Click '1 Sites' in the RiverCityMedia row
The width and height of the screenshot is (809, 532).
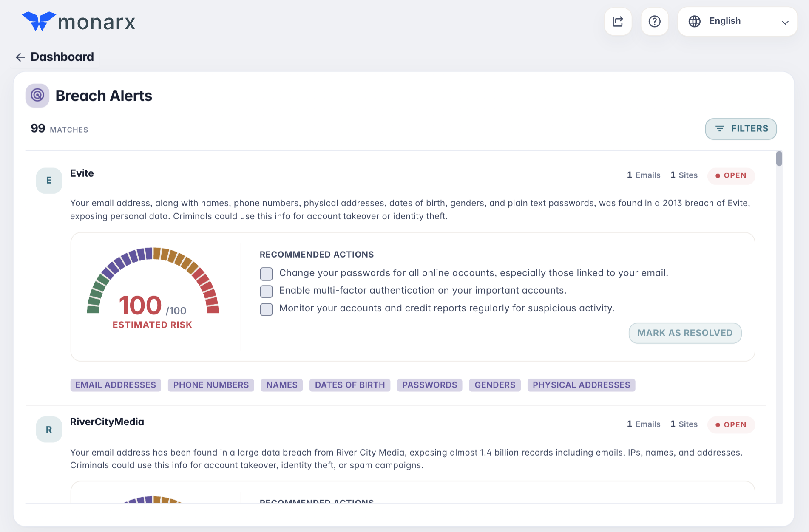(x=684, y=424)
